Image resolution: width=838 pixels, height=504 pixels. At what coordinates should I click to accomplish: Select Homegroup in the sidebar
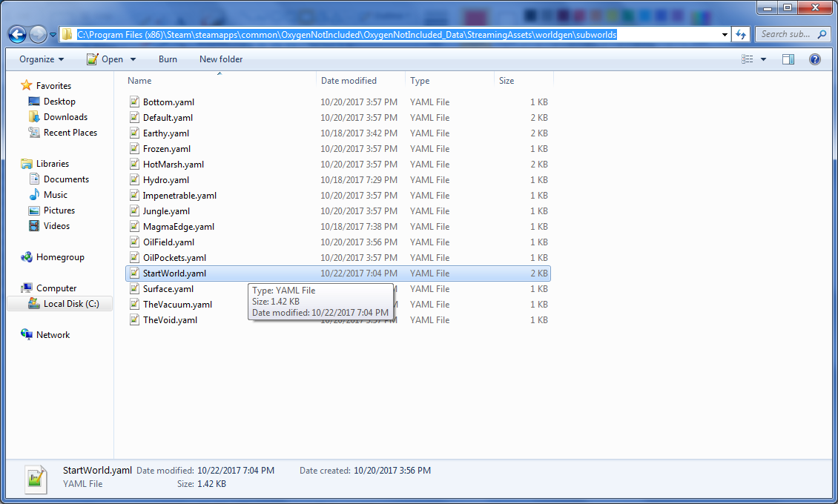(60, 257)
